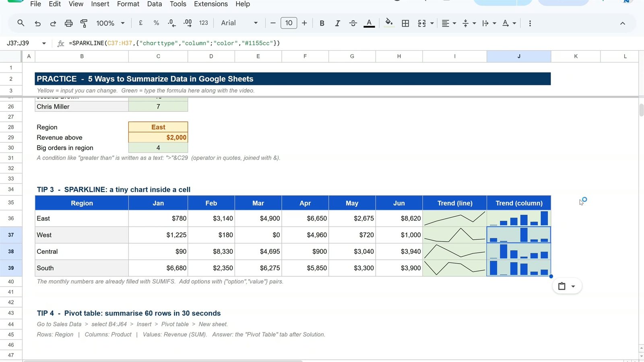Open the fill color bucket

[x=389, y=23]
